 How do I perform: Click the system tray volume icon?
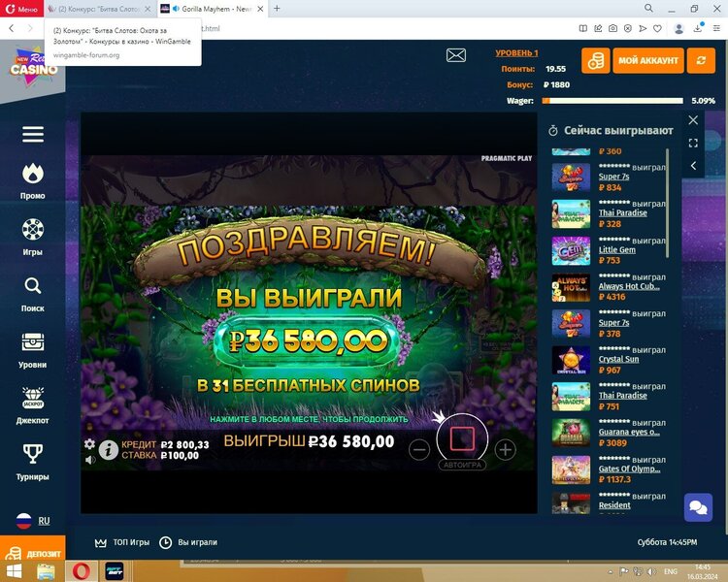point(652,571)
